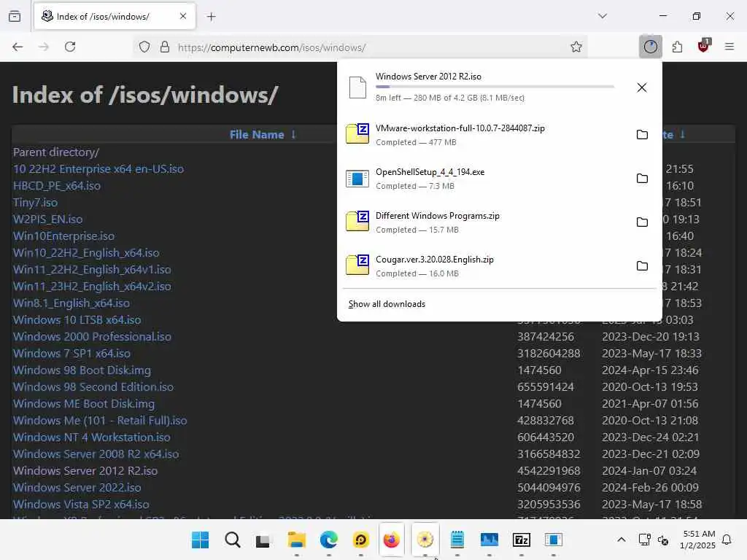Viewport: 747px width, 560px height.
Task: Download Win11_23H2_English_x64v2.iso
Action: pos(92,286)
